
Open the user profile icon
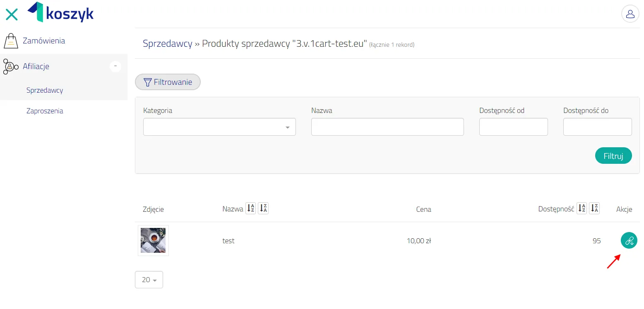tap(630, 14)
